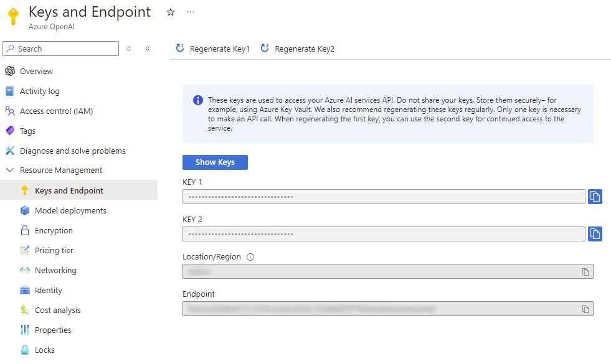Navigate to Cost analysis
Image resolution: width=611 pixels, height=364 pixels.
click(57, 310)
